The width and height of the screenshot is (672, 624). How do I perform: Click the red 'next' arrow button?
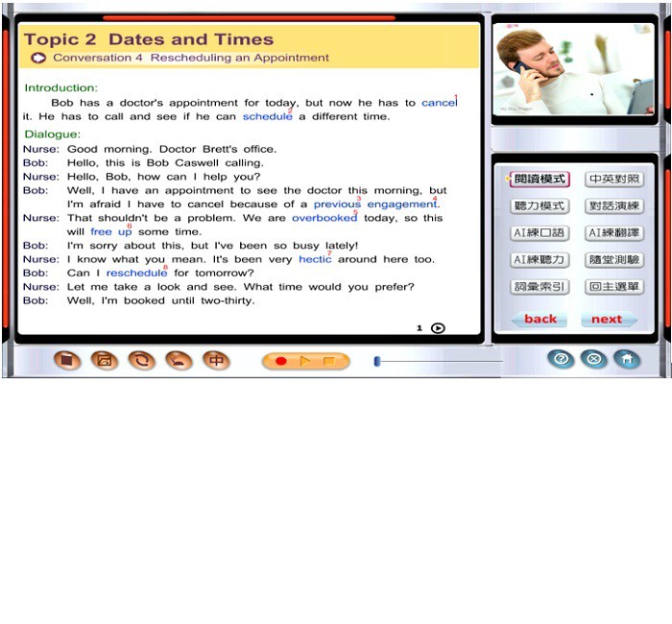click(609, 319)
